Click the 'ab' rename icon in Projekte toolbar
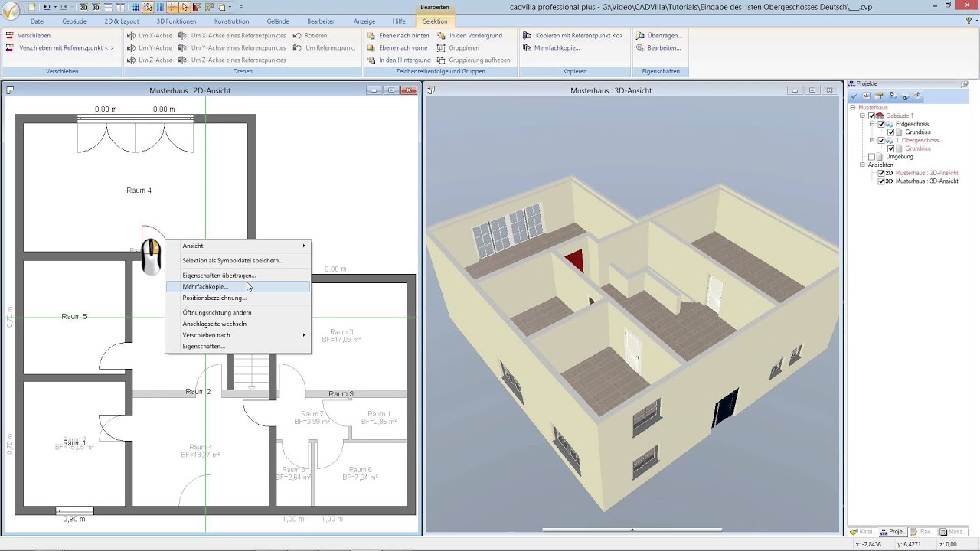Screen dimensions: 980x551 tap(867, 96)
